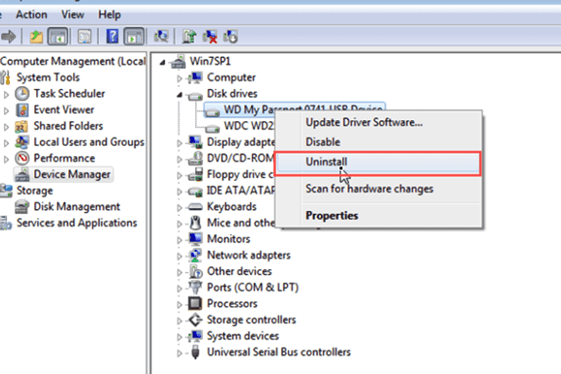The width and height of the screenshot is (561, 374).
Task: Click the Disk Management icon
Action: point(22,207)
